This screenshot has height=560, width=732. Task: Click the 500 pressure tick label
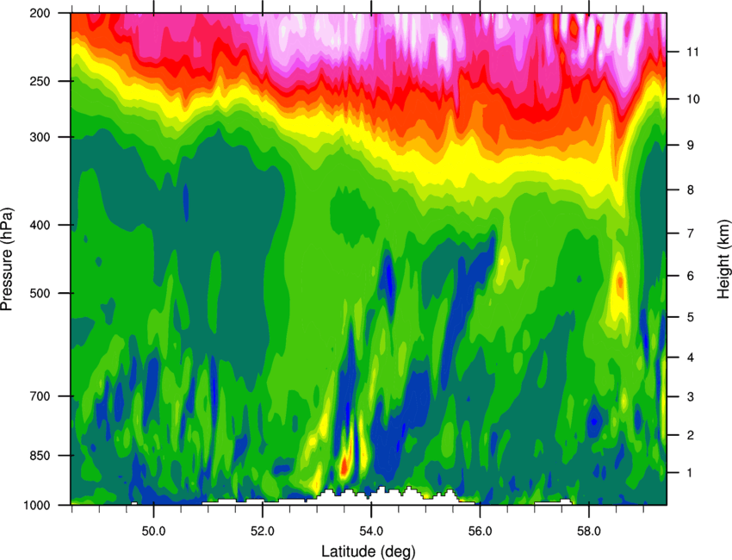tap(40, 293)
